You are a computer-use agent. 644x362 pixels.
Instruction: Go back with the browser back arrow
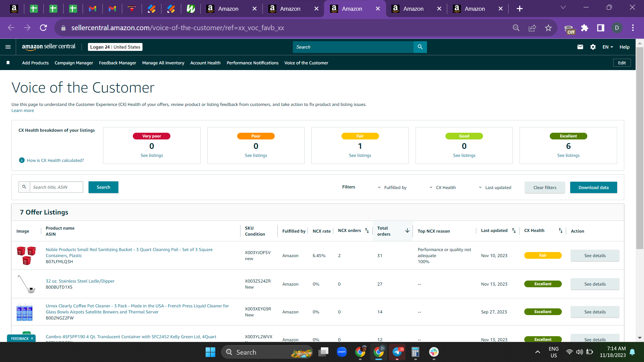11,28
